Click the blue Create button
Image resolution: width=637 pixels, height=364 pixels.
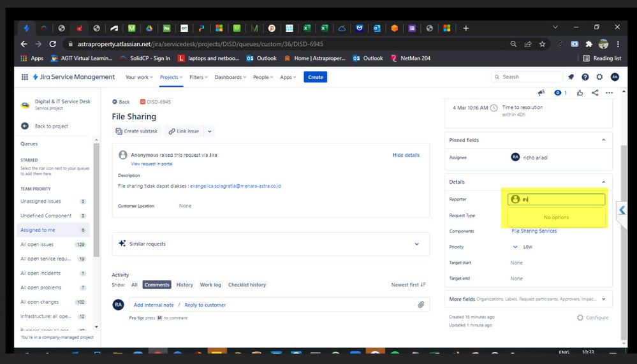pyautogui.click(x=315, y=77)
